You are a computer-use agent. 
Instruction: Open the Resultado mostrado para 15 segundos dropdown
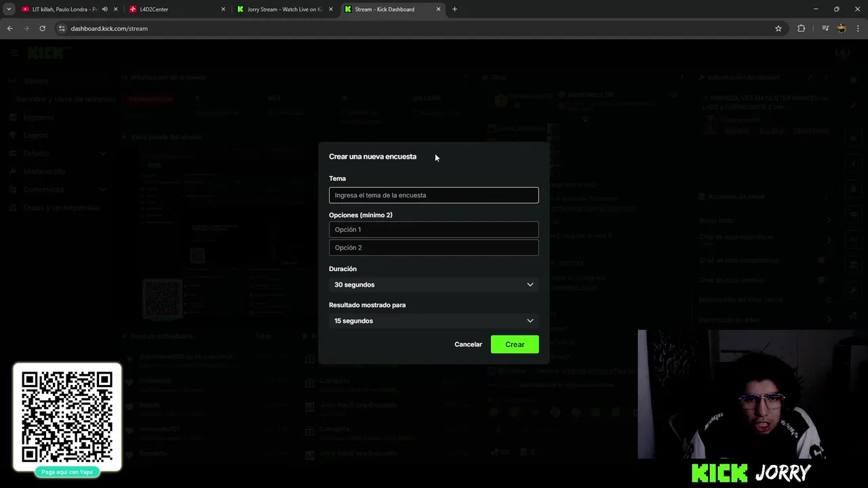pyautogui.click(x=434, y=321)
